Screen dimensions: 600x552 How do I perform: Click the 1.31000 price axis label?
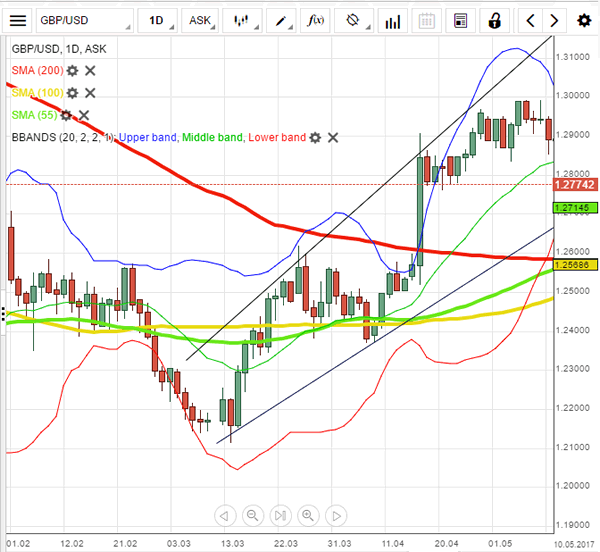point(572,57)
